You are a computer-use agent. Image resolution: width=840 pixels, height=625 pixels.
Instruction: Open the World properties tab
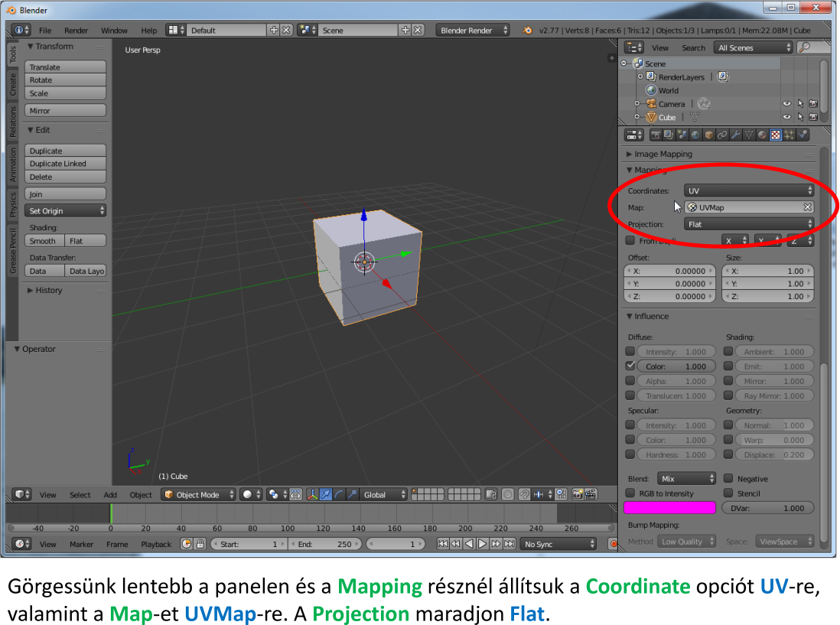(x=695, y=135)
